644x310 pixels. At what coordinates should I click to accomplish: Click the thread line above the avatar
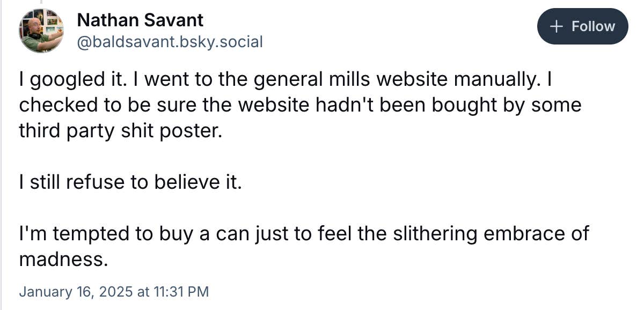click(41, 2)
